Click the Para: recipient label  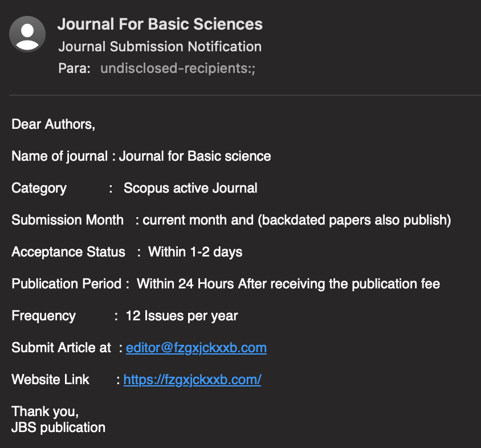(x=75, y=69)
